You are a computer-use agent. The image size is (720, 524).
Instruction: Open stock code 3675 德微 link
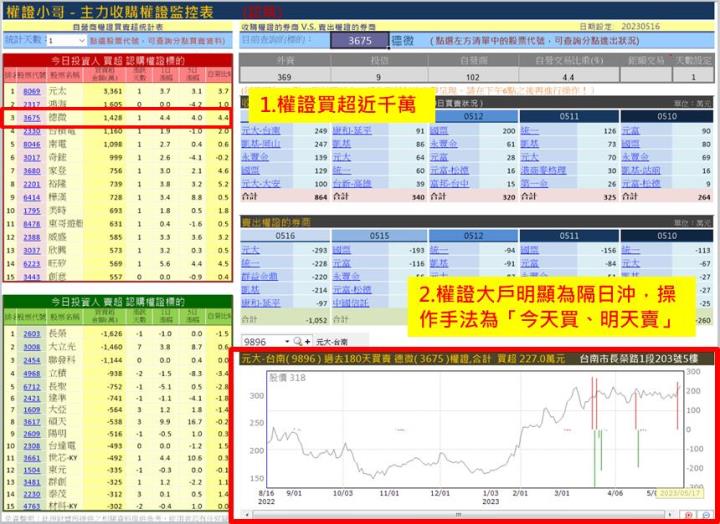tap(32, 118)
